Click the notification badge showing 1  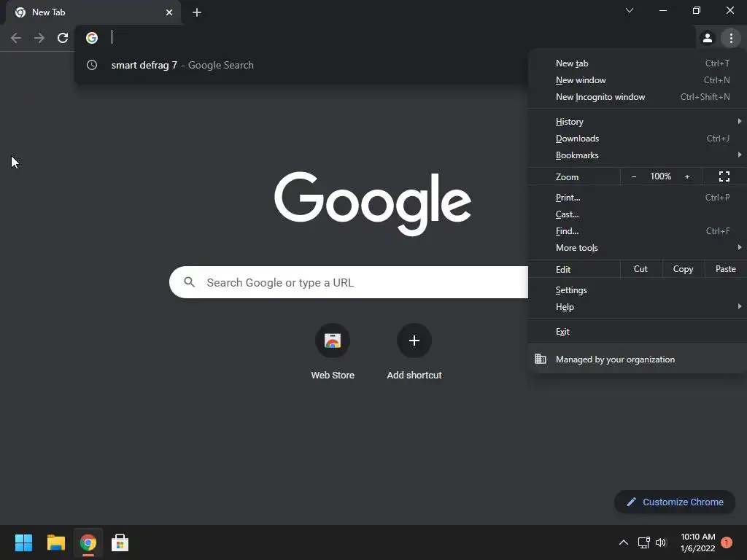tap(726, 542)
